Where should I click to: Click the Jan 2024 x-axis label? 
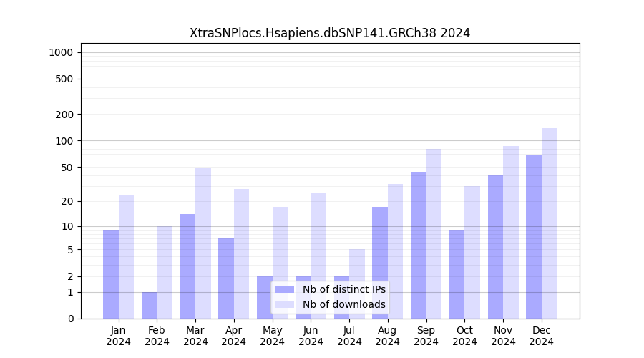coord(118,336)
